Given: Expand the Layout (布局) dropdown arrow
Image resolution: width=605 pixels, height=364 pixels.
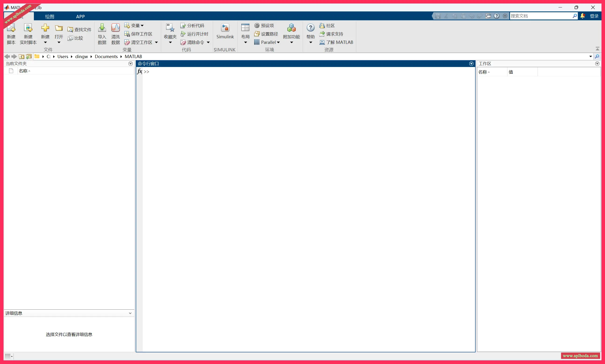Looking at the screenshot, I should pos(245,43).
